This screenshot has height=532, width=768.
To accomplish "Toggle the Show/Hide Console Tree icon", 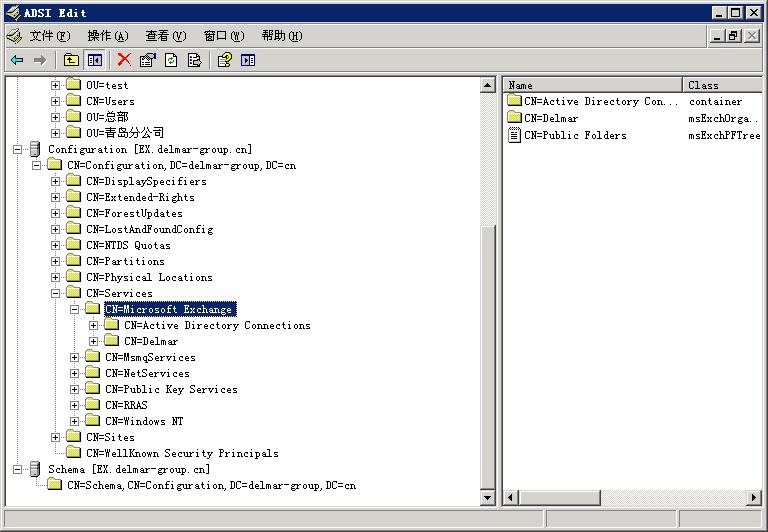I will (x=95, y=60).
